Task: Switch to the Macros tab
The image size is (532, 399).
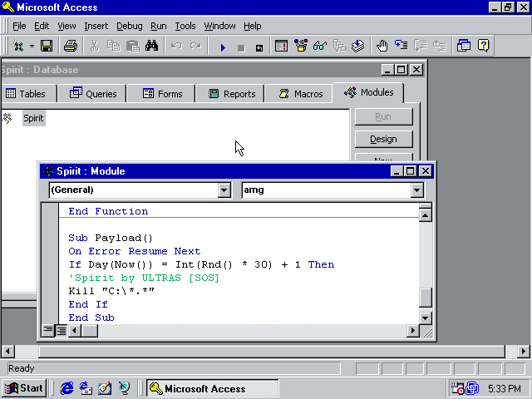Action: click(299, 94)
